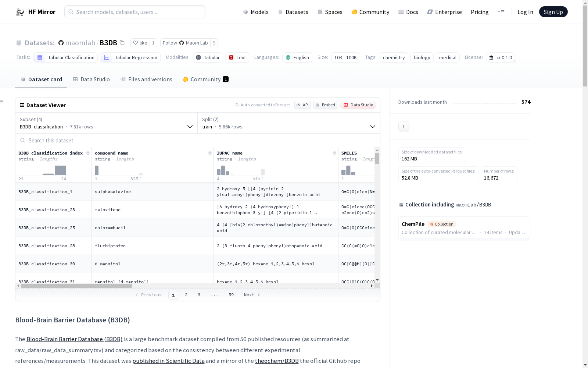
Task: Click the chemistry tag
Action: [394, 57]
